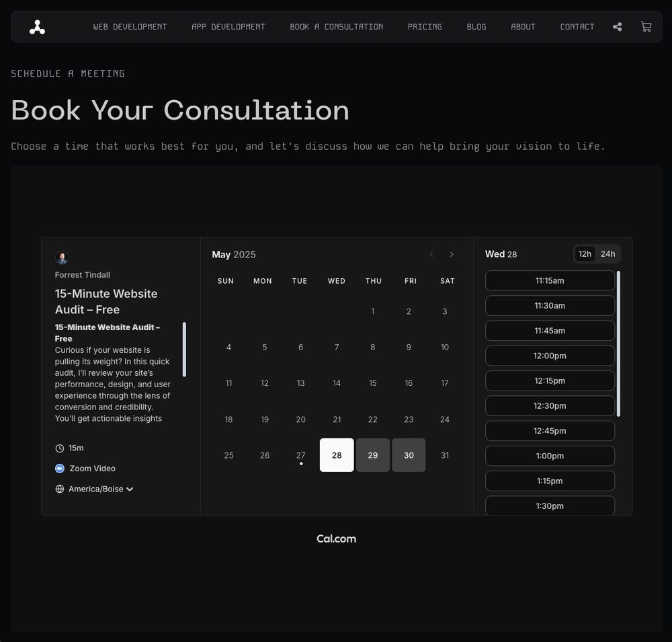Click the Wed 28 date heading
This screenshot has width=672, height=642.
tap(501, 254)
